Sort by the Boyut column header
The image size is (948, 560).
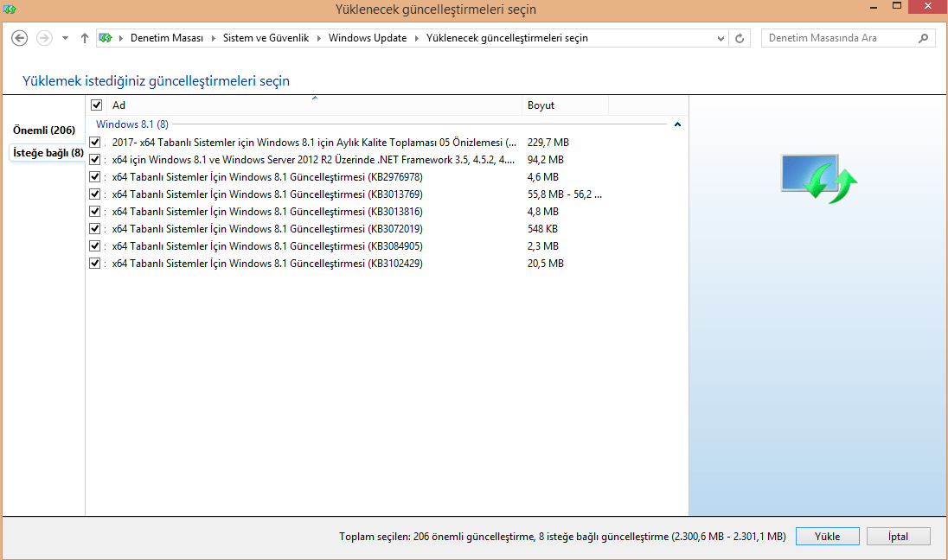pos(566,105)
